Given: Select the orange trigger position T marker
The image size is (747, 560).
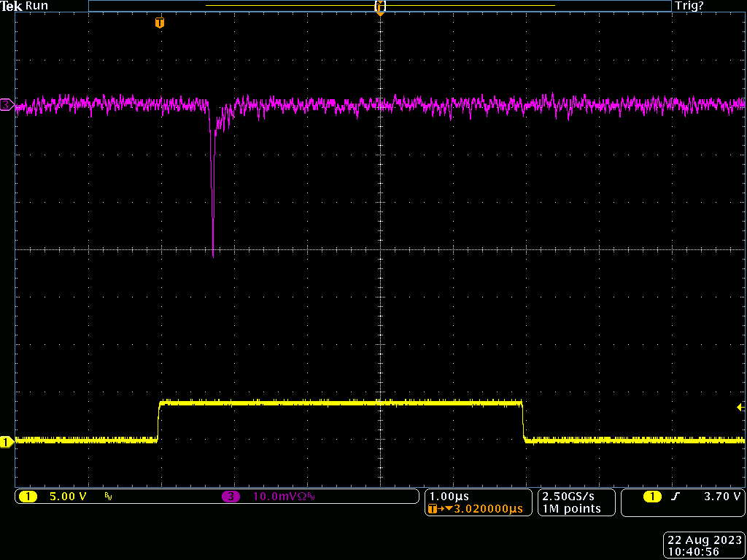Looking at the screenshot, I should pyautogui.click(x=160, y=23).
